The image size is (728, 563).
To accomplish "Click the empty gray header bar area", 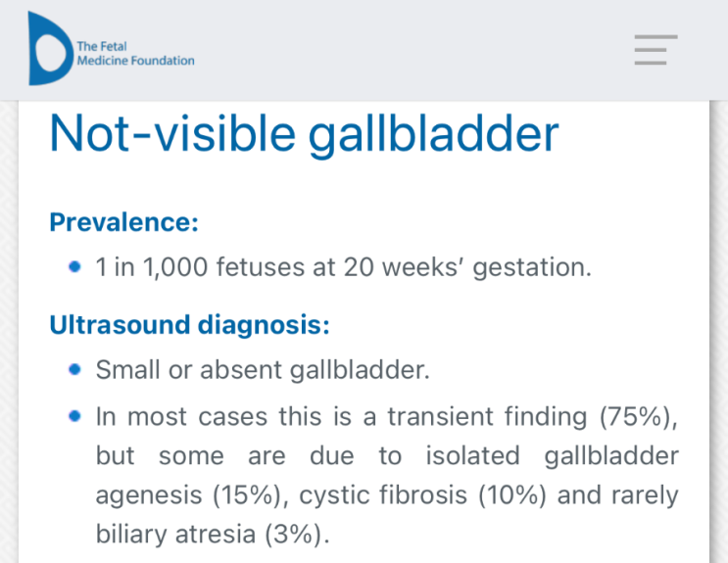I will click(x=412, y=49).
